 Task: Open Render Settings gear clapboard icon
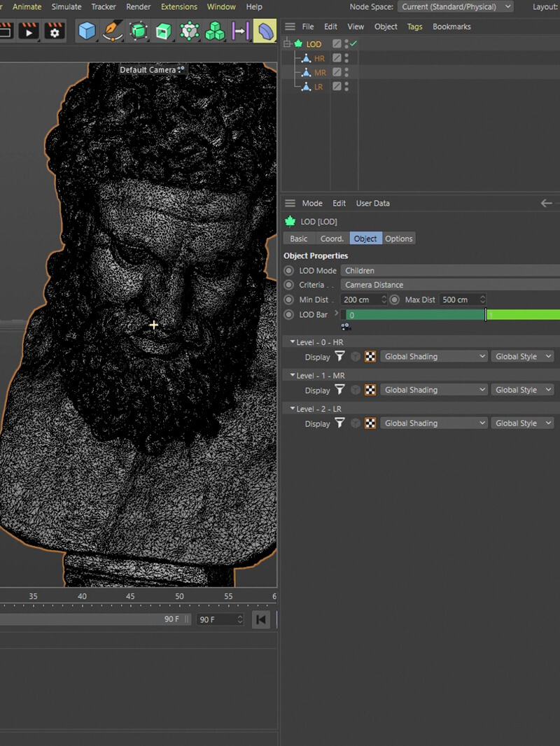(54, 31)
